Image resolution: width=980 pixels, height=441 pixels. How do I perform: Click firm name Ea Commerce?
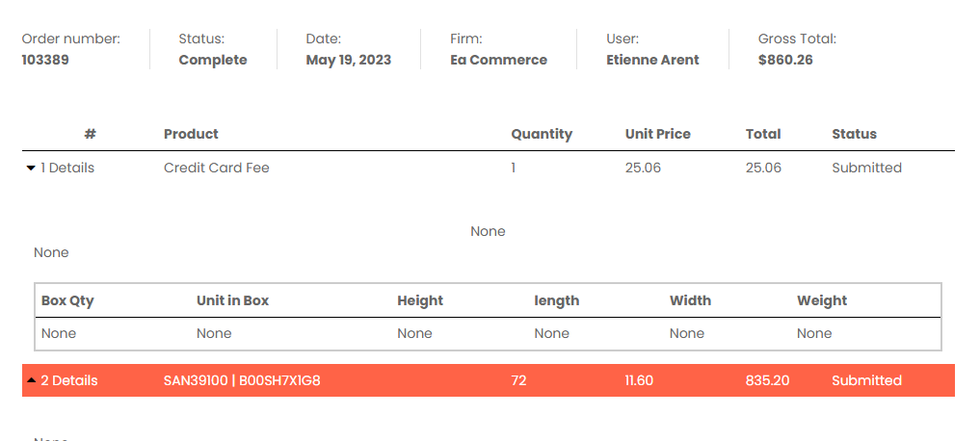[499, 60]
